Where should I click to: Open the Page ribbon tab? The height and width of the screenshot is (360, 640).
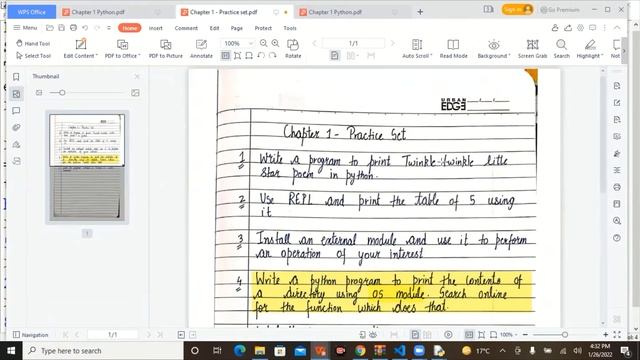237,28
